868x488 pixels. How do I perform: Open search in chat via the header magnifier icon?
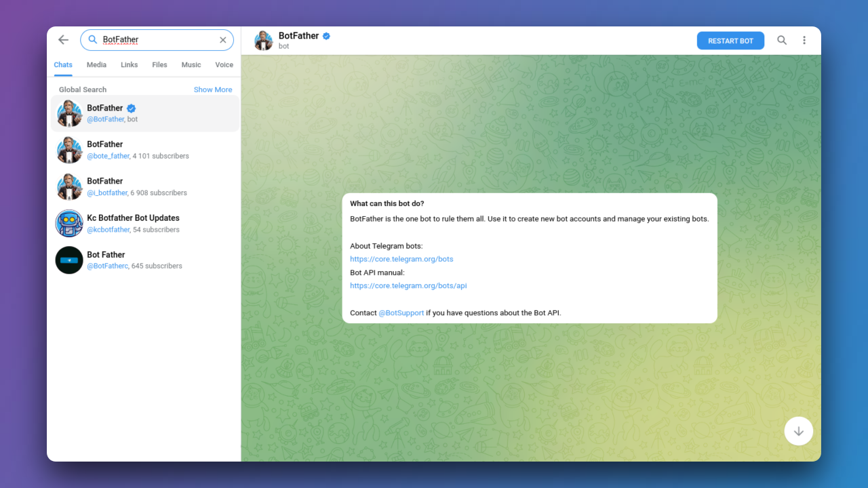782,41
